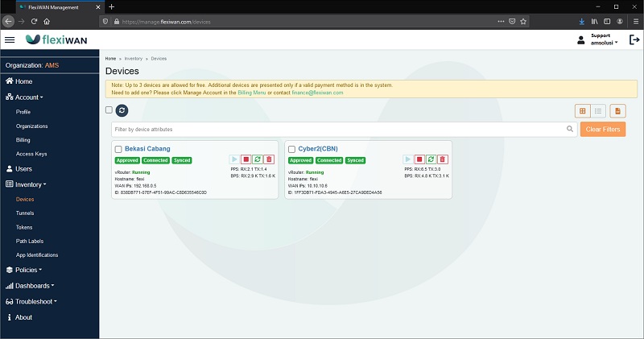The image size is (644, 339).
Task: Check the Cyber2(CBN) device checkbox
Action: [x=291, y=149]
